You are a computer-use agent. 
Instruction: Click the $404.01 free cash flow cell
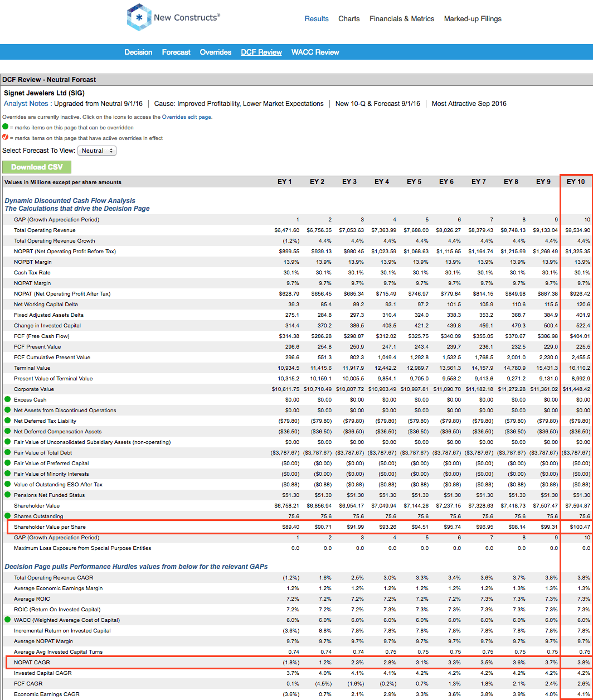pyautogui.click(x=580, y=336)
